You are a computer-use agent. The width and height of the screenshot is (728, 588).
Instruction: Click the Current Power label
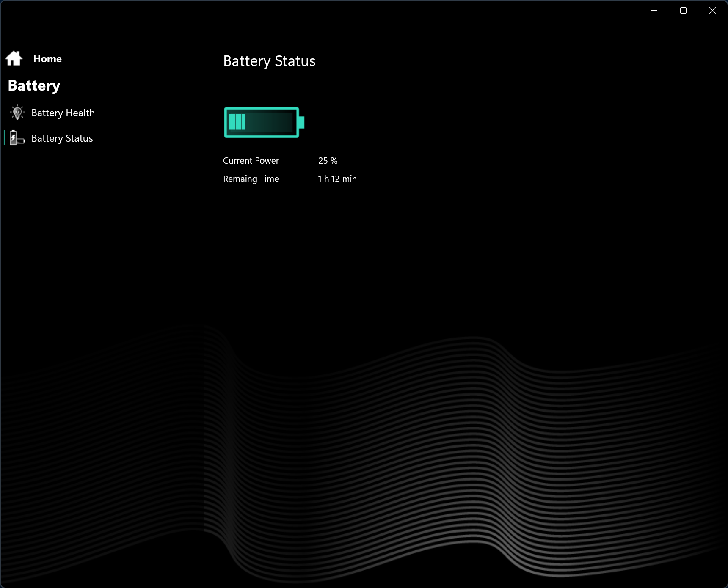251,161
